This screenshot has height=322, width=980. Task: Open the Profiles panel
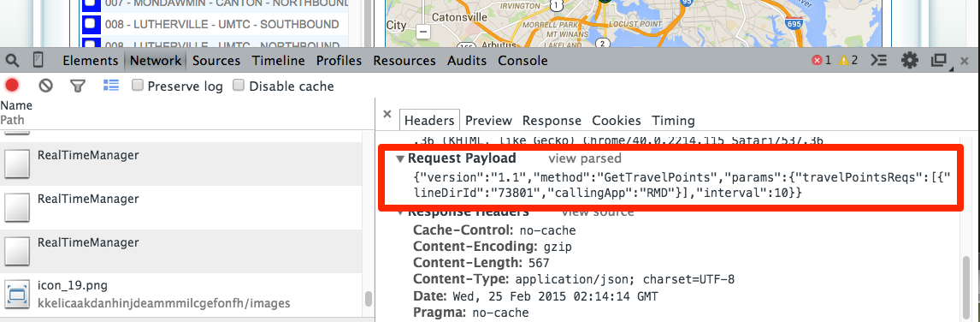[339, 61]
